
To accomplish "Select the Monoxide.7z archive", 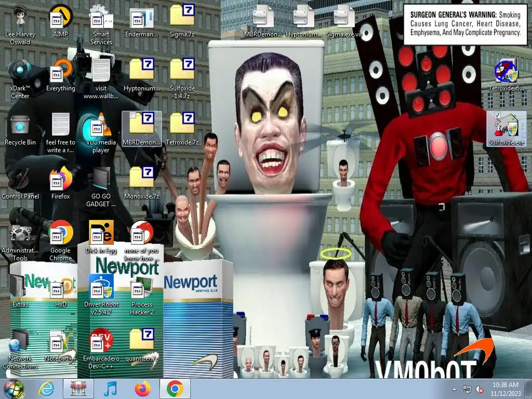I will [141, 183].
